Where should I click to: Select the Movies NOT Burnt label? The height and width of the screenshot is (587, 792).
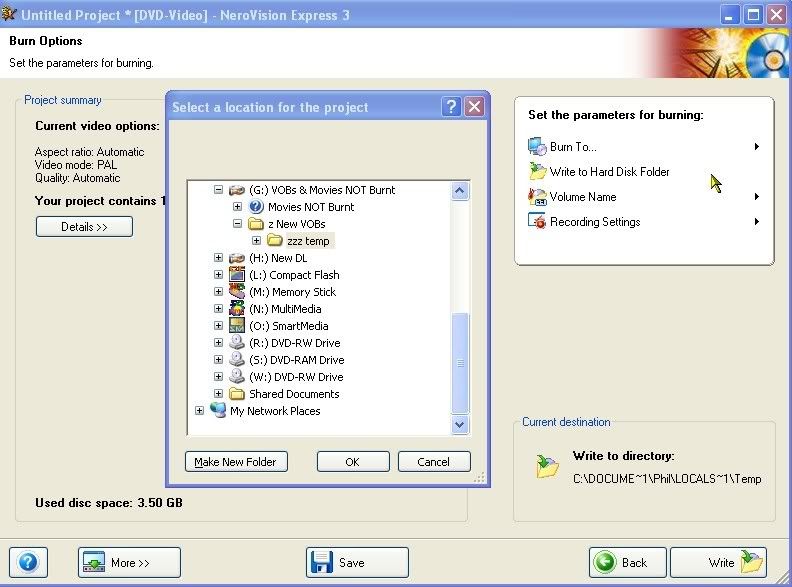(311, 207)
